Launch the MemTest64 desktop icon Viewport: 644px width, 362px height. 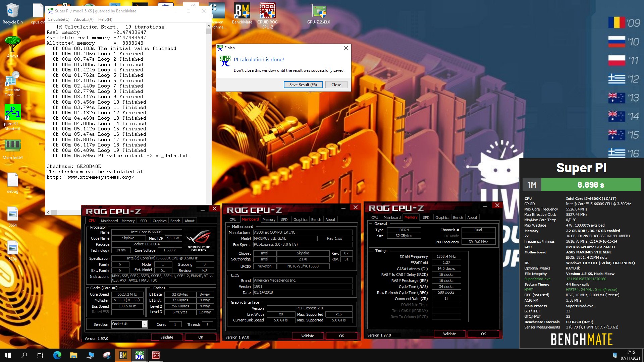point(12,149)
